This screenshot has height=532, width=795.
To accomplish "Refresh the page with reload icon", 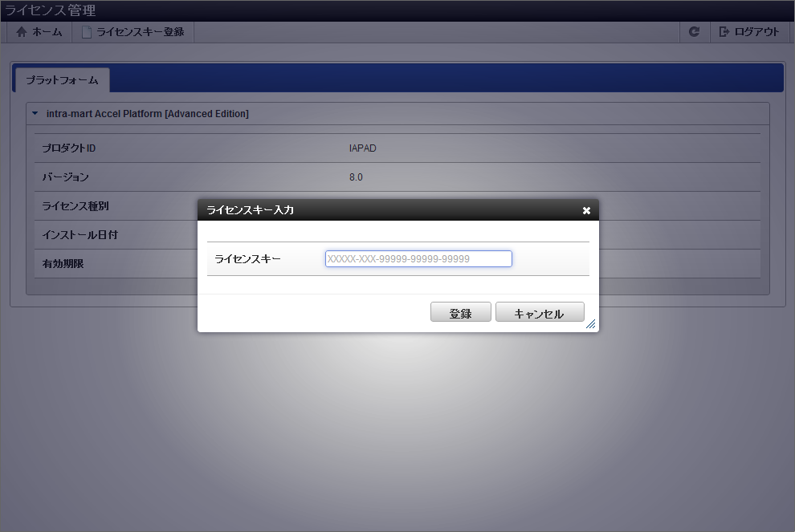I will (694, 32).
